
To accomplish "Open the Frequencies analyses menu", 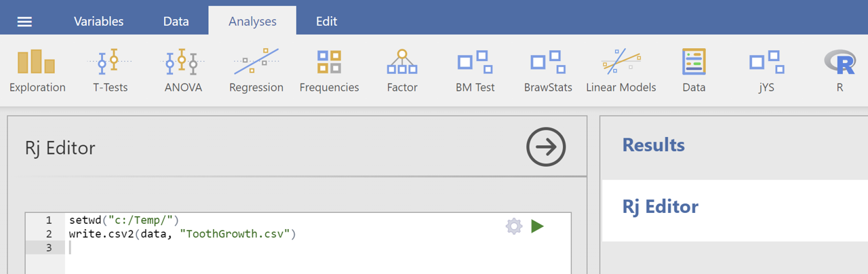I will coord(329,71).
